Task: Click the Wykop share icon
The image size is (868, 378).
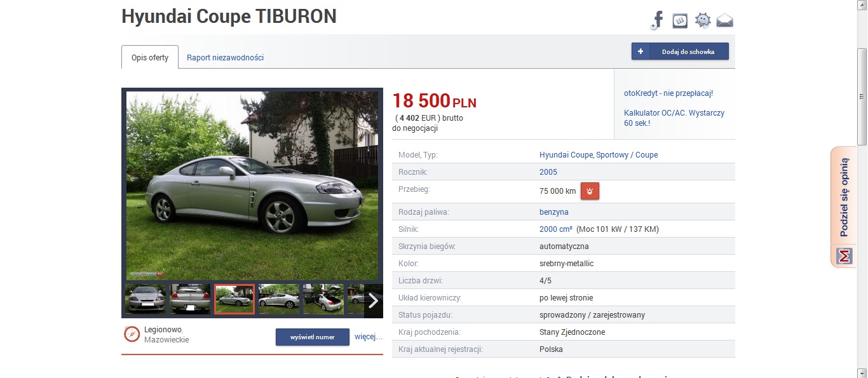Action: pyautogui.click(x=680, y=20)
